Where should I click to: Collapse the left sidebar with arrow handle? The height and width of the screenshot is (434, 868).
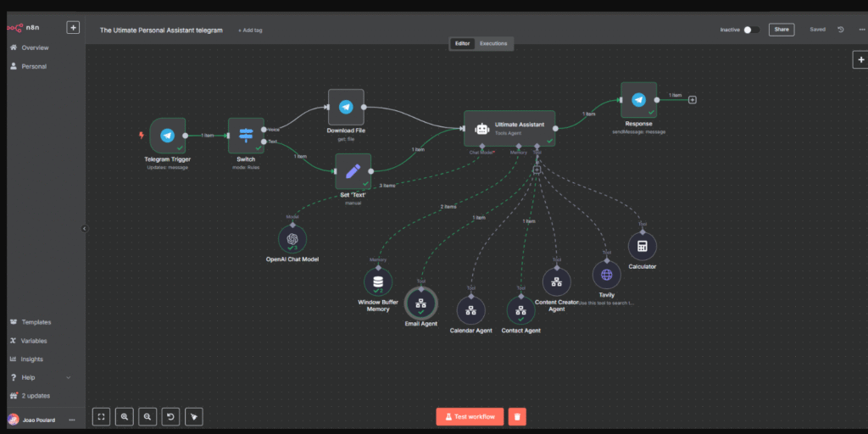point(85,228)
